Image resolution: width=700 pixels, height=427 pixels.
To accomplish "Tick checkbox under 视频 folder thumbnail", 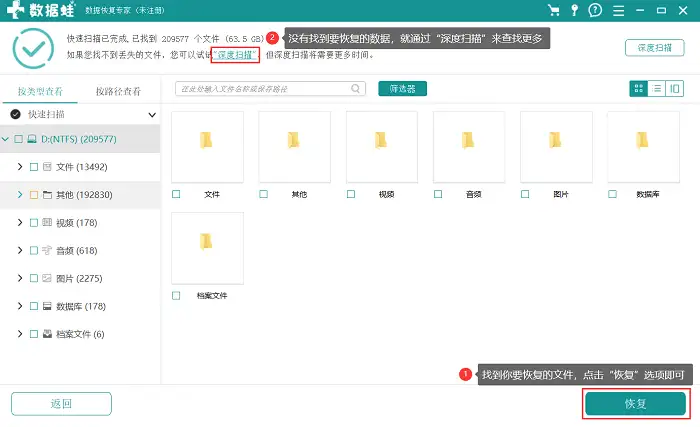I will pos(351,194).
